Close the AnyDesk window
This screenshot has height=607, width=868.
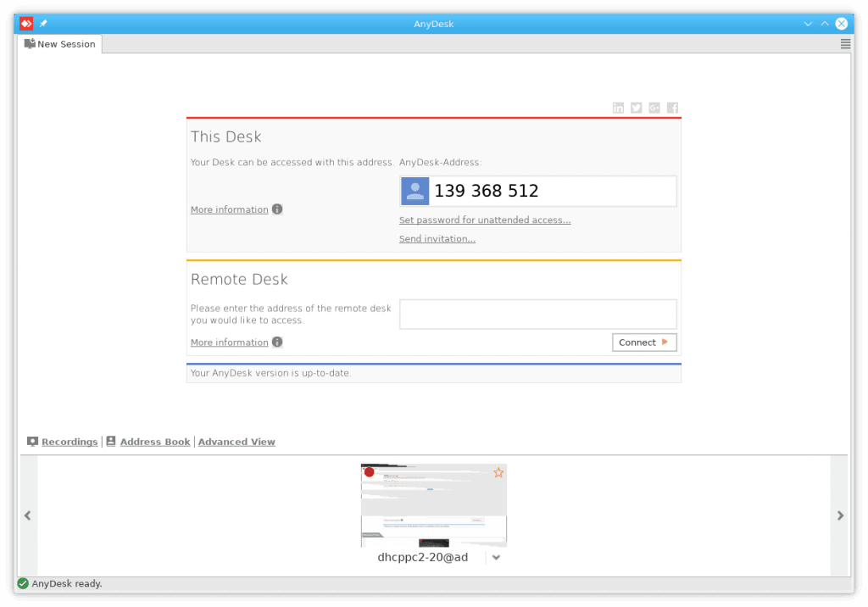pos(842,24)
